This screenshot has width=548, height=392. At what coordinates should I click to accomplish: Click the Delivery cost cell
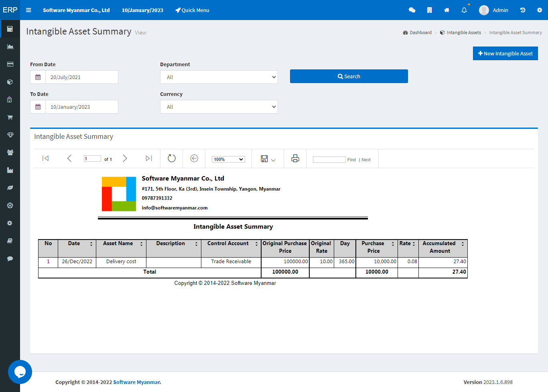coord(121,262)
